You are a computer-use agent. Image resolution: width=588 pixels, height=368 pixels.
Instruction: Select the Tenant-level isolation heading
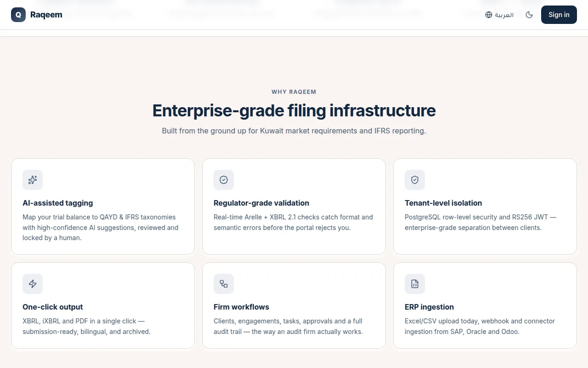click(x=443, y=203)
